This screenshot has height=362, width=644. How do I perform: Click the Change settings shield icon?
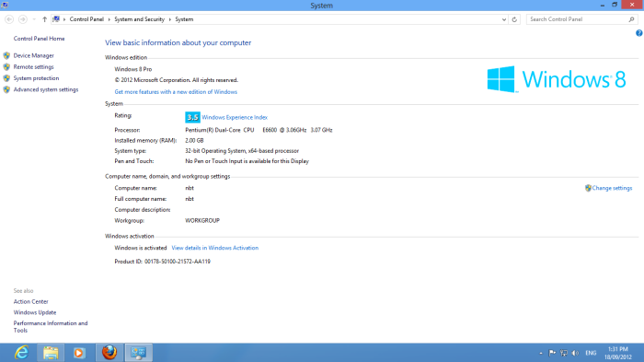[x=588, y=188]
